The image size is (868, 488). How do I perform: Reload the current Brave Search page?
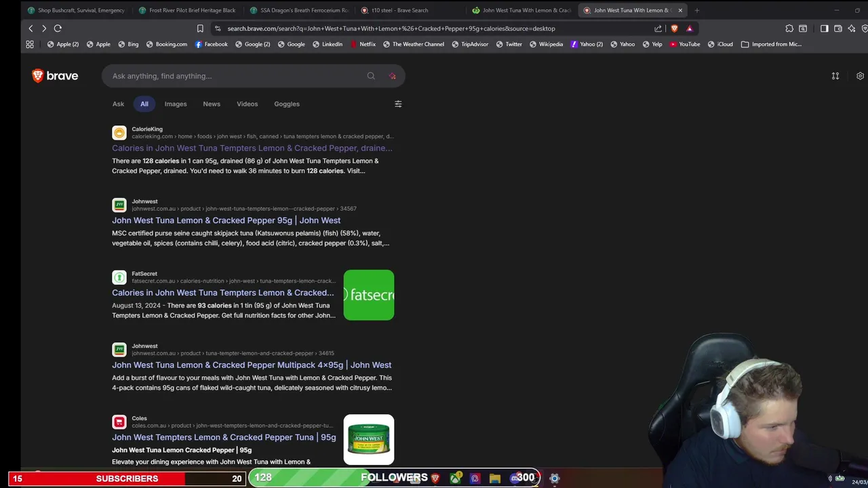tap(58, 28)
